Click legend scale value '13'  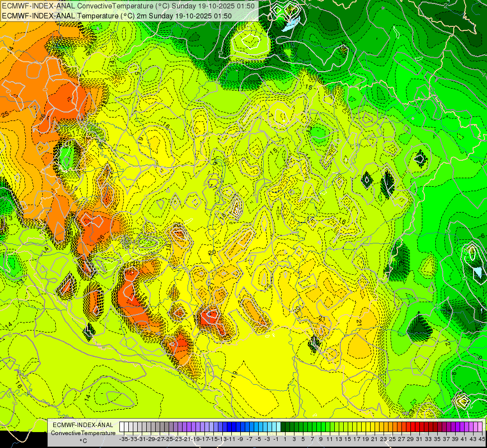coord(339,439)
